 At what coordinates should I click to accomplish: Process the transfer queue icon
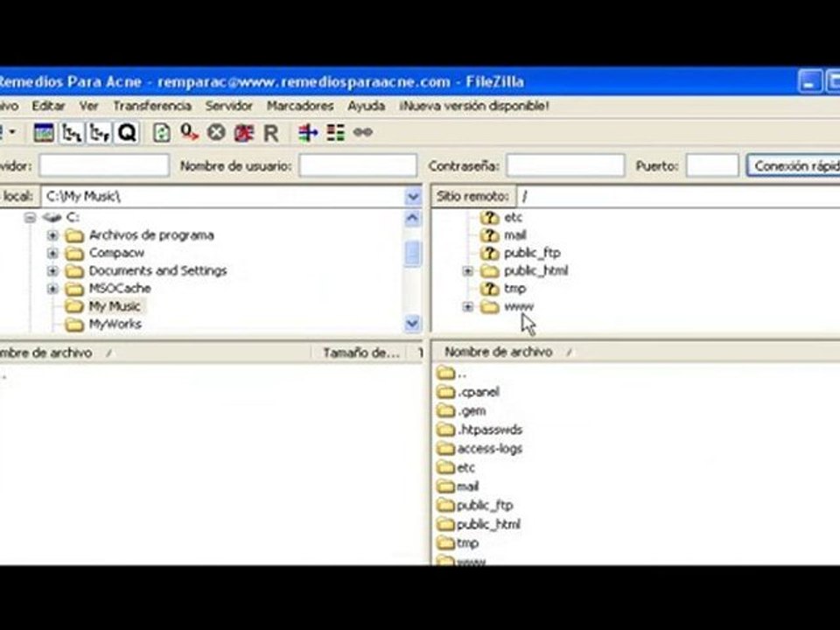(189, 132)
